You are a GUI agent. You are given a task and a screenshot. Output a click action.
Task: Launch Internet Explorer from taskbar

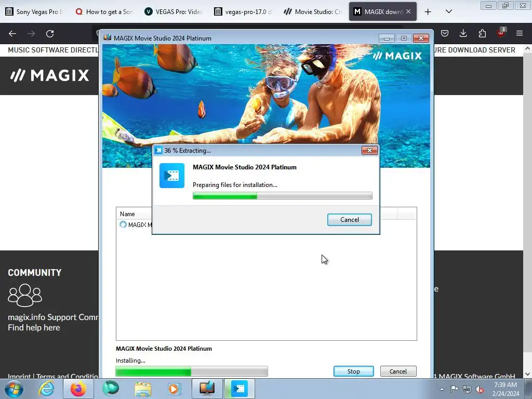click(46, 389)
